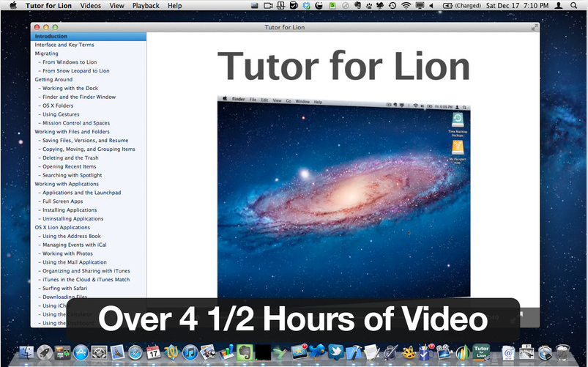The height and width of the screenshot is (367, 588).
Task: Open Time Machine menu bar icon
Action: click(x=392, y=6)
